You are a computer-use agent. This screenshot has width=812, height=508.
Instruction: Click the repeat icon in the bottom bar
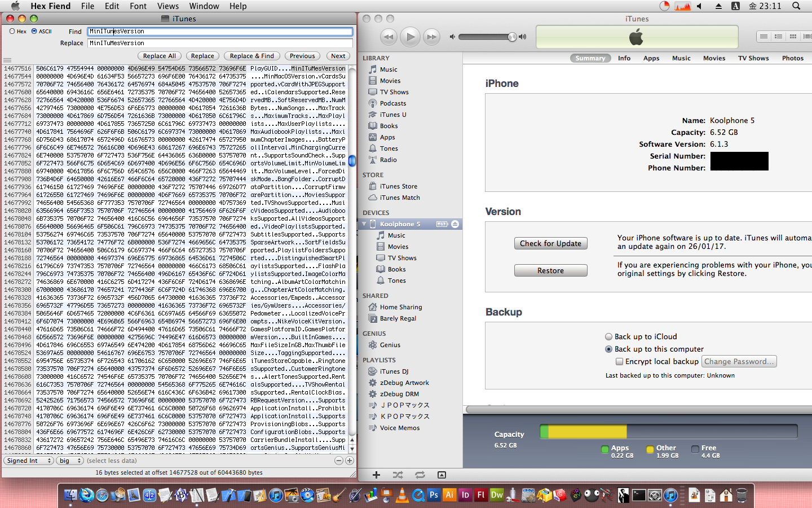click(x=420, y=475)
